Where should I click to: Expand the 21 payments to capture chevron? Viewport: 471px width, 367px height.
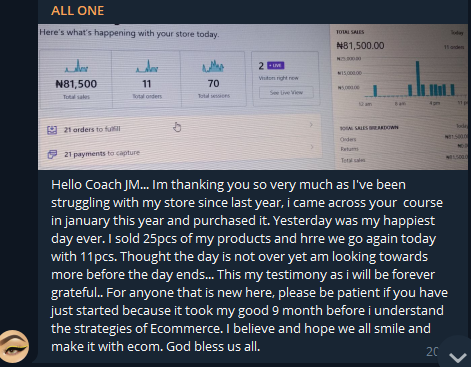click(x=312, y=147)
